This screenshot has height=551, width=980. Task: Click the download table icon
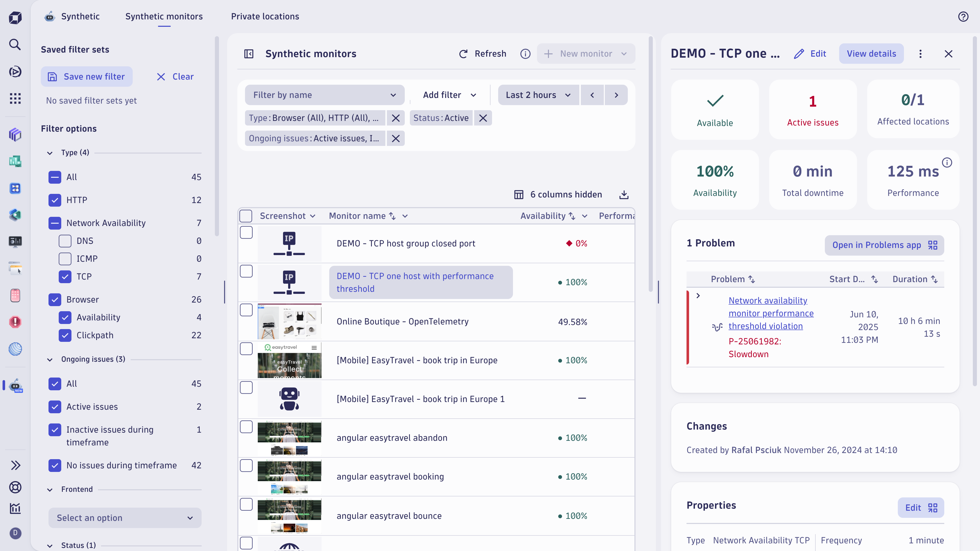623,194
